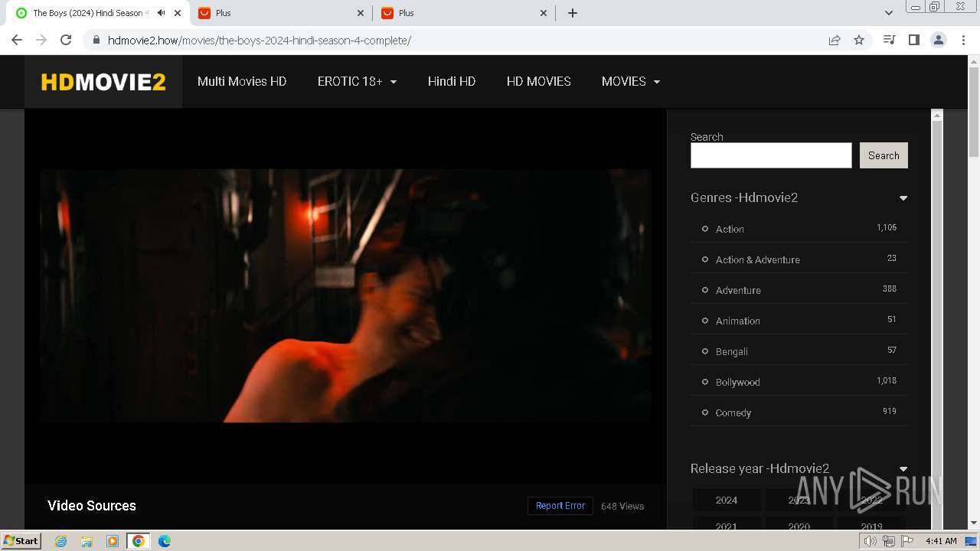Click the HDMOVIE2 logo
This screenshot has height=551, width=980.
pos(103,82)
